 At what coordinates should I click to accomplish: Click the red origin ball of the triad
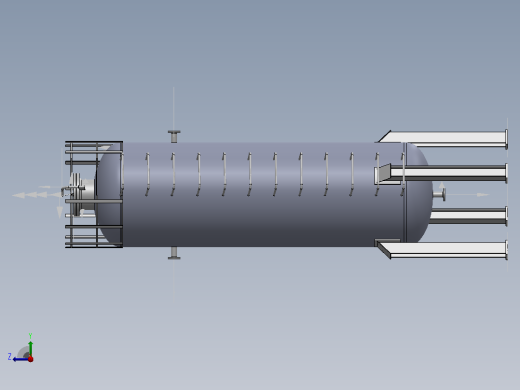tap(31, 359)
